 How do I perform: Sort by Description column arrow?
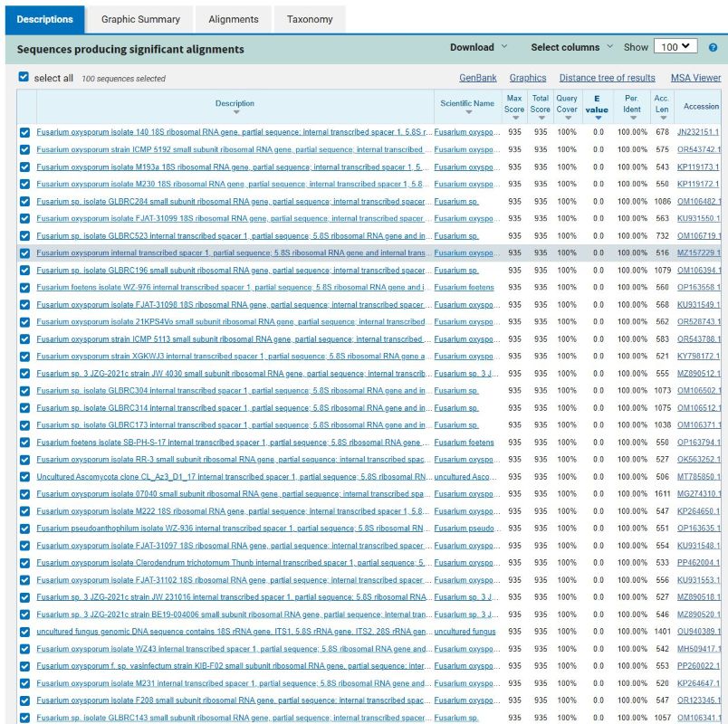point(235,114)
